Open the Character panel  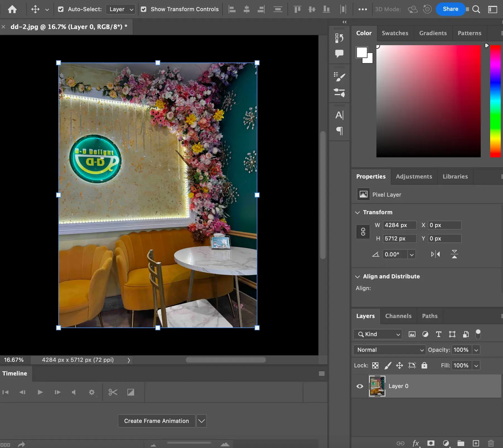pos(340,115)
